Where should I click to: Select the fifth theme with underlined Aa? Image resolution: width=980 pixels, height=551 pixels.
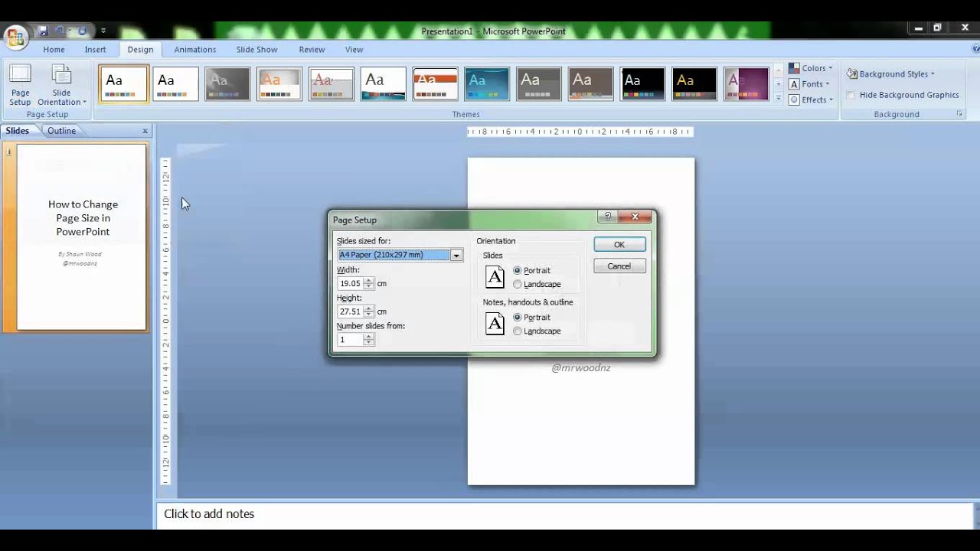[332, 84]
